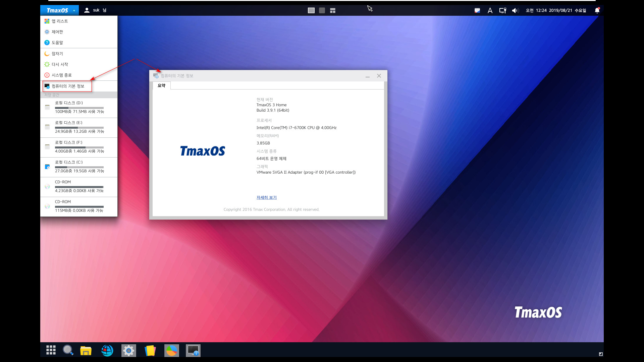Screen dimensions: 644x362
Task: Choose the Shutdown red power icon
Action: point(47,75)
